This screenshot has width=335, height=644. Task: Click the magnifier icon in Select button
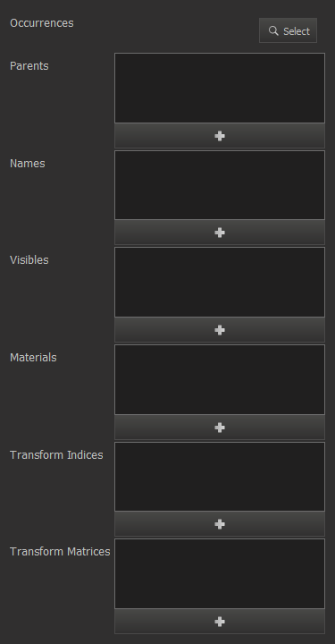click(273, 30)
